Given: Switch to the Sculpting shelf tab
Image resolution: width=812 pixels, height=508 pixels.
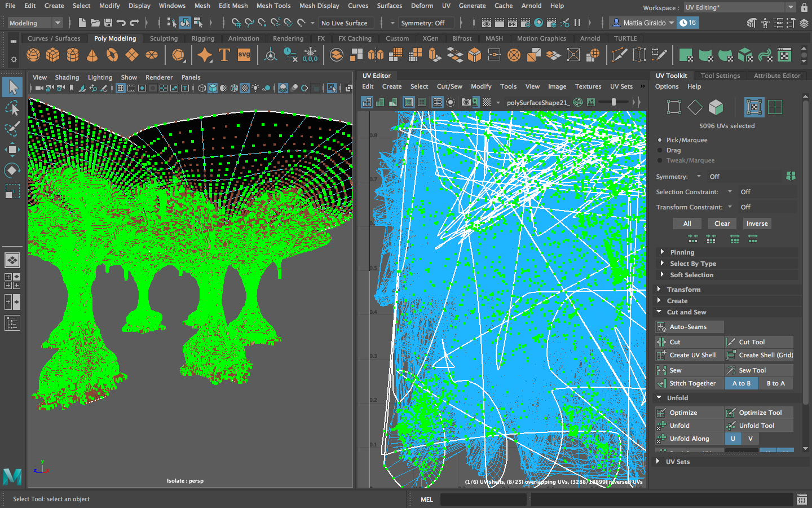Looking at the screenshot, I should (164, 38).
